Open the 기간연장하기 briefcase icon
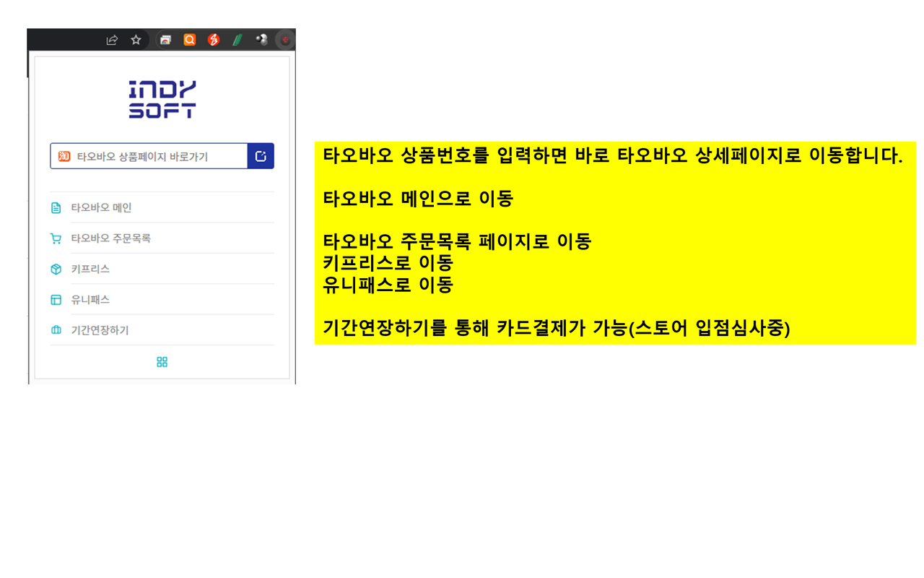The image size is (924, 578). [x=56, y=330]
